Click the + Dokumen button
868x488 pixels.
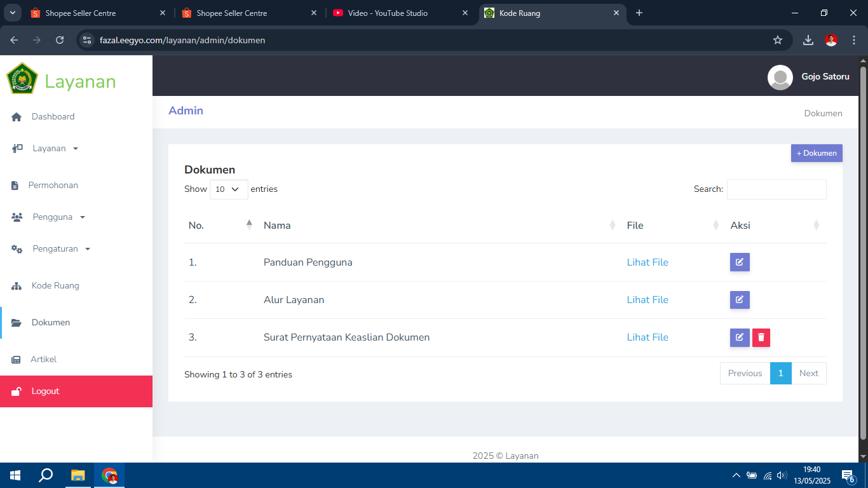[x=816, y=153]
